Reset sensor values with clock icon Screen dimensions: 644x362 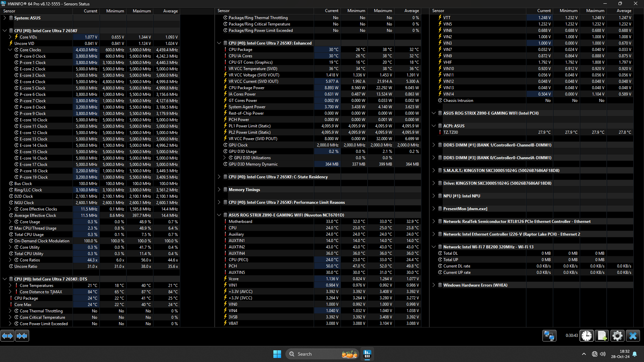[x=587, y=336]
